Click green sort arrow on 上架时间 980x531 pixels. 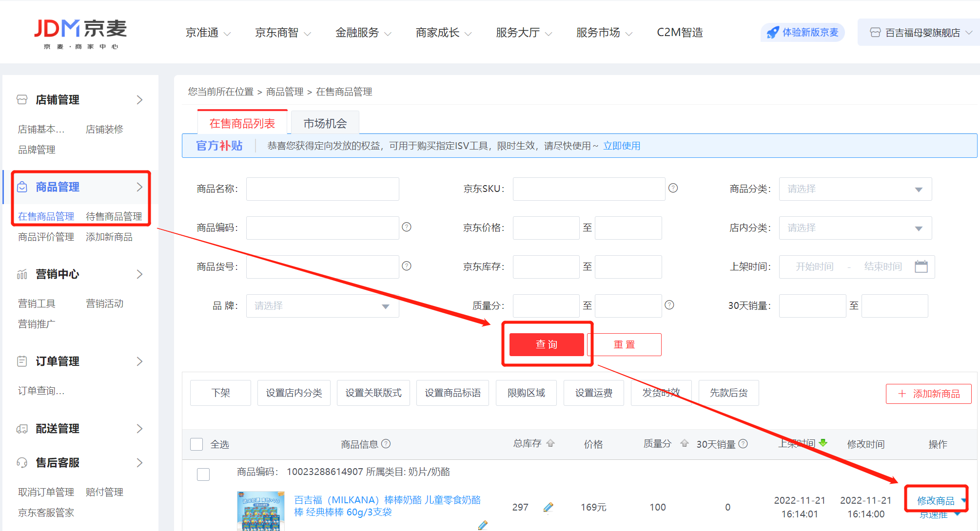(823, 443)
